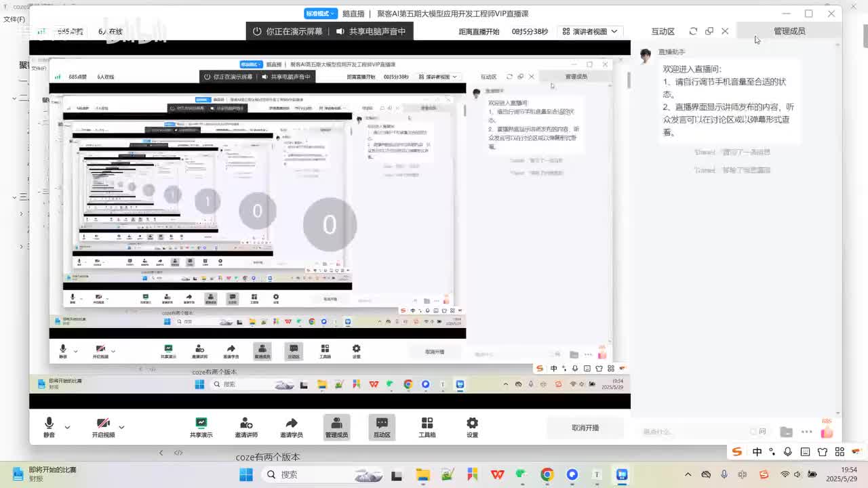Open File Explorer from the taskbar

[422, 474]
